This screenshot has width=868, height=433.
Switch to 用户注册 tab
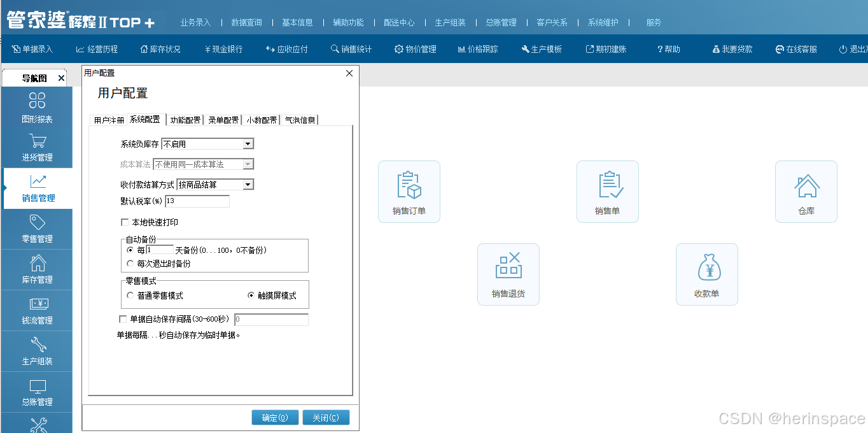click(x=109, y=120)
